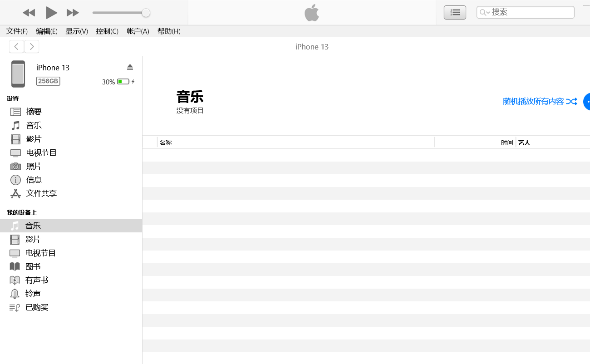Open 已购买 purchased list on device
The height and width of the screenshot is (364, 590).
tap(36, 307)
